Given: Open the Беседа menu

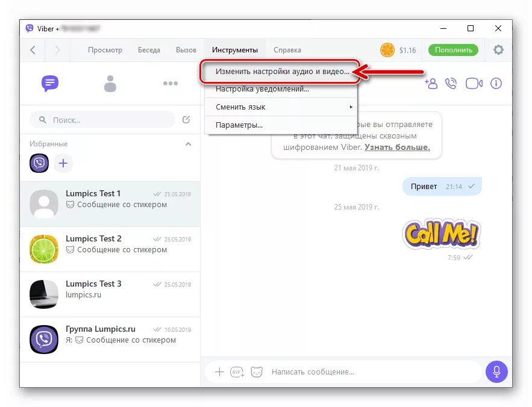Looking at the screenshot, I should [x=149, y=50].
